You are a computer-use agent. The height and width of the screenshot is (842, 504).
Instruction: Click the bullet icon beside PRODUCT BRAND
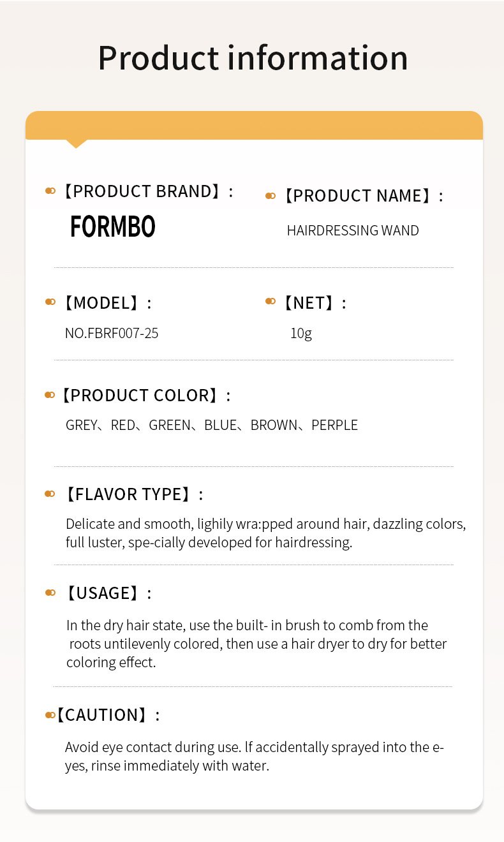pos(50,191)
